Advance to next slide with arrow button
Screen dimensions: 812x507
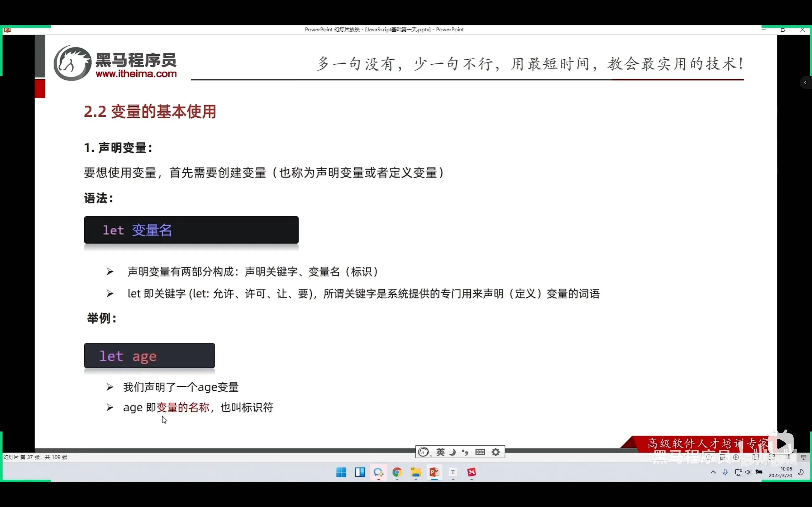click(736, 457)
